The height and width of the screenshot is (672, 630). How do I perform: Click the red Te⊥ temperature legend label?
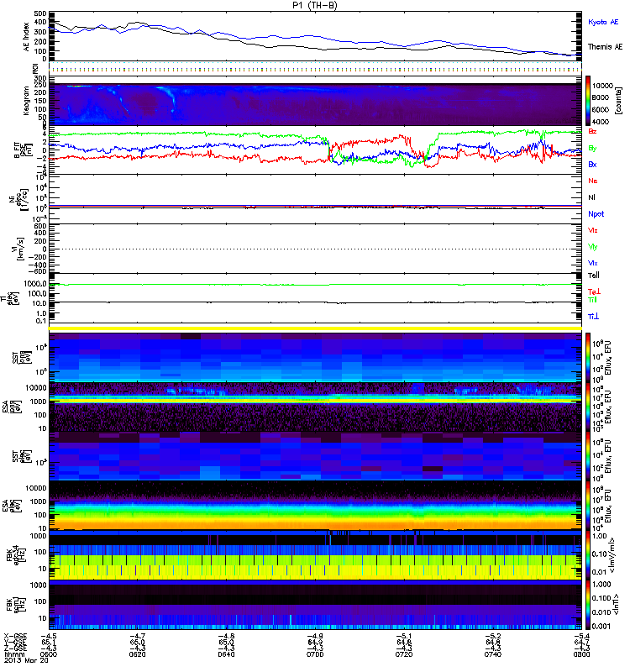pyautogui.click(x=594, y=291)
